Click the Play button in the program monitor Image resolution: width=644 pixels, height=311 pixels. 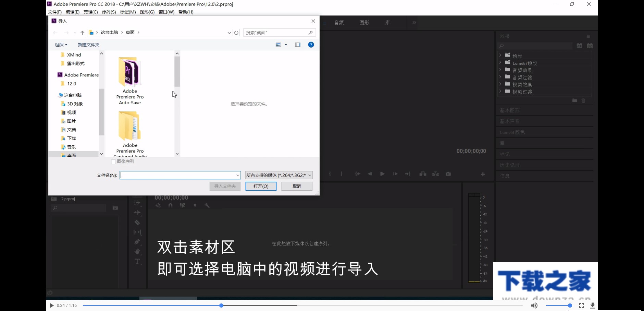pos(382,174)
